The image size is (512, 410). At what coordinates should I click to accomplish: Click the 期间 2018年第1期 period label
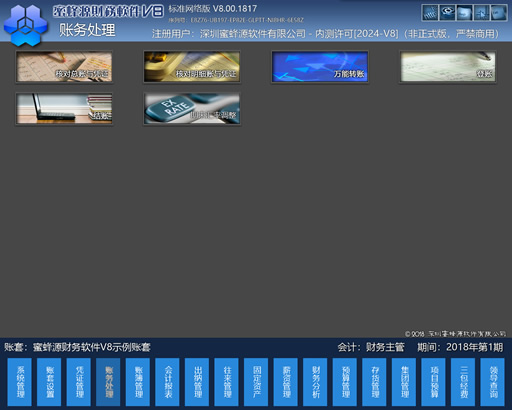click(x=460, y=347)
